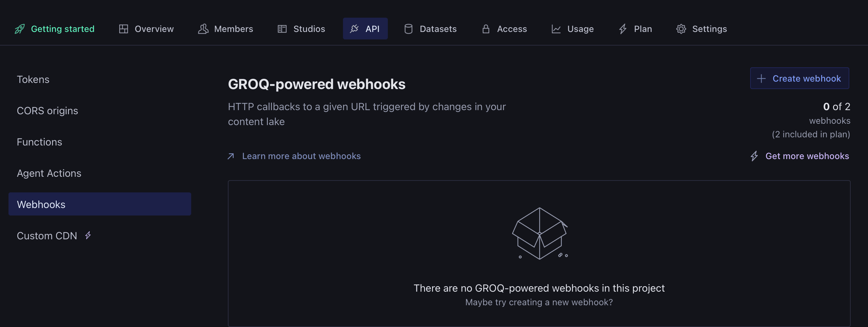868x327 pixels.
Task: Click the Members people icon
Action: click(203, 29)
